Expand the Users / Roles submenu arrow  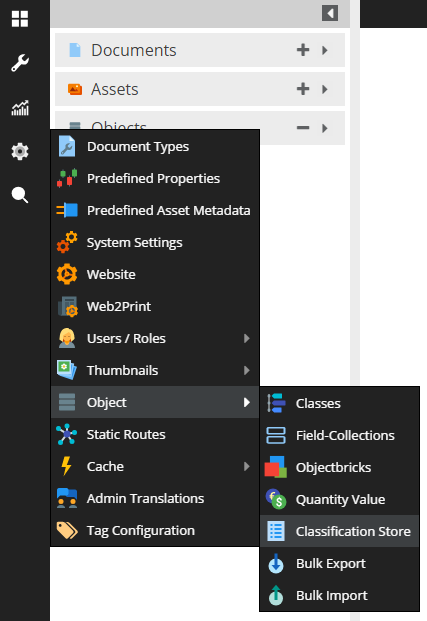[x=246, y=338]
